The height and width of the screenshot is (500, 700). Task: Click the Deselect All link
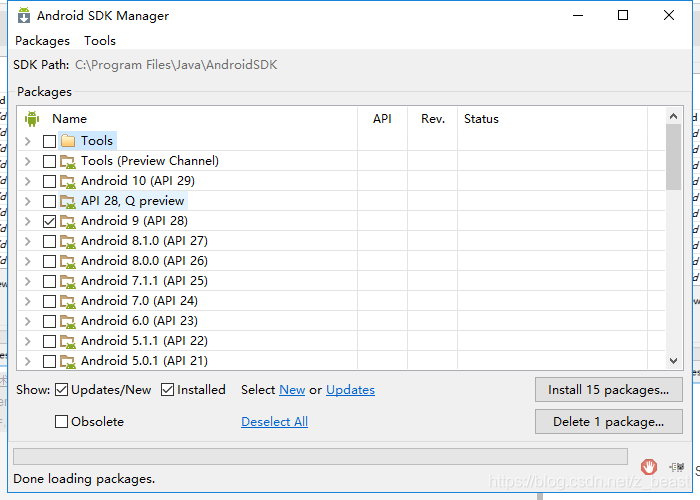point(274,421)
